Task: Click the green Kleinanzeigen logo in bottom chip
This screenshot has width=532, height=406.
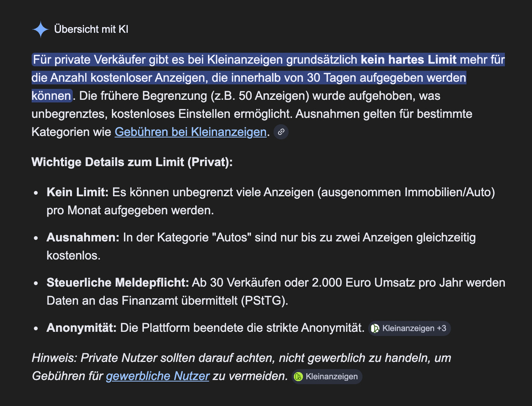Action: pos(298,377)
